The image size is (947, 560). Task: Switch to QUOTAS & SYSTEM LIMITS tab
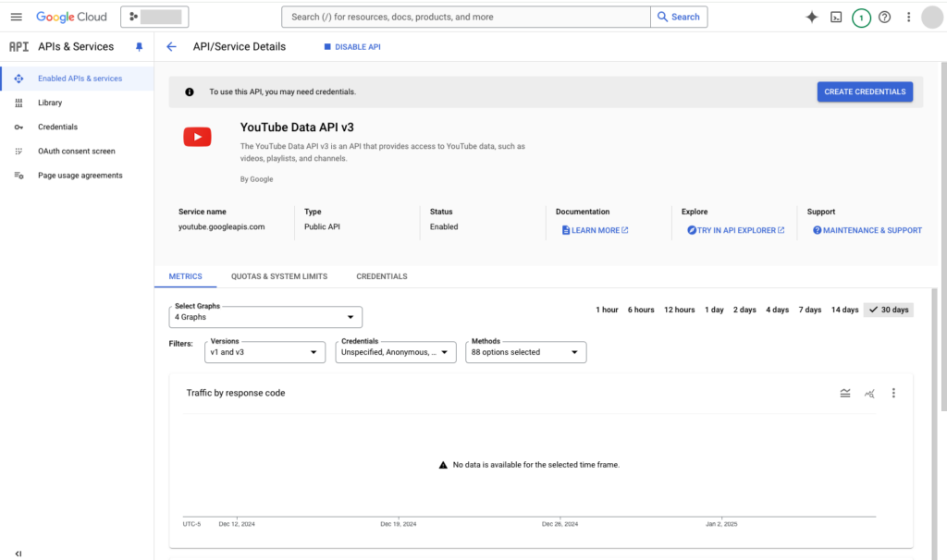click(279, 276)
